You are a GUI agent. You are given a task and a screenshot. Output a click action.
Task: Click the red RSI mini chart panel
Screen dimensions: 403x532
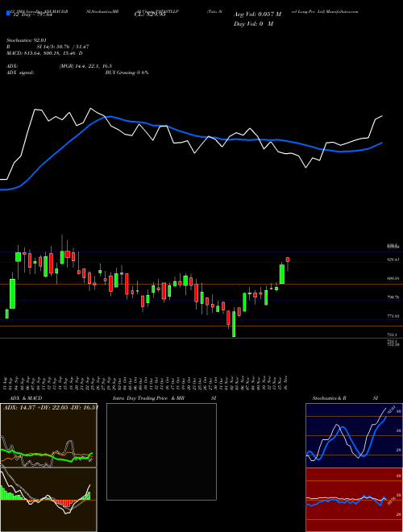[x=354, y=500]
